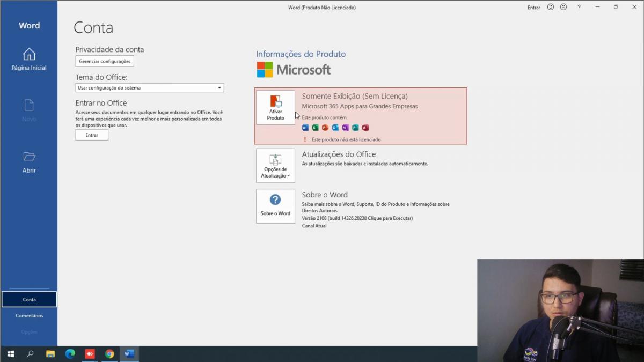Click Gerenciar configurações button
The image size is (644, 362).
click(105, 61)
